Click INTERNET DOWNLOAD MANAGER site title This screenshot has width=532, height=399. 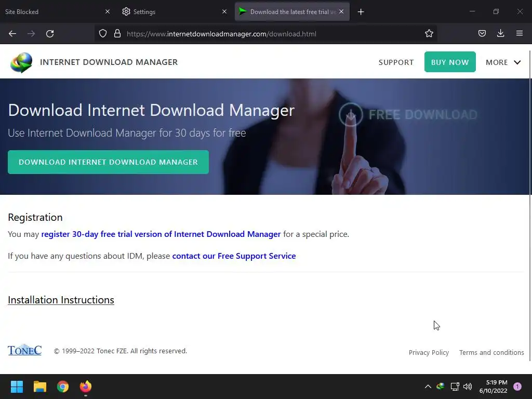tap(109, 62)
